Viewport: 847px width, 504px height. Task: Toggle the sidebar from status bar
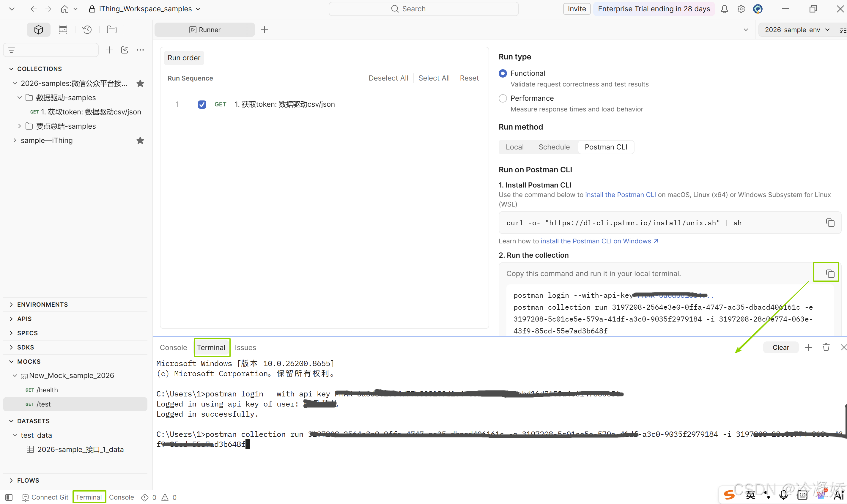click(9, 497)
